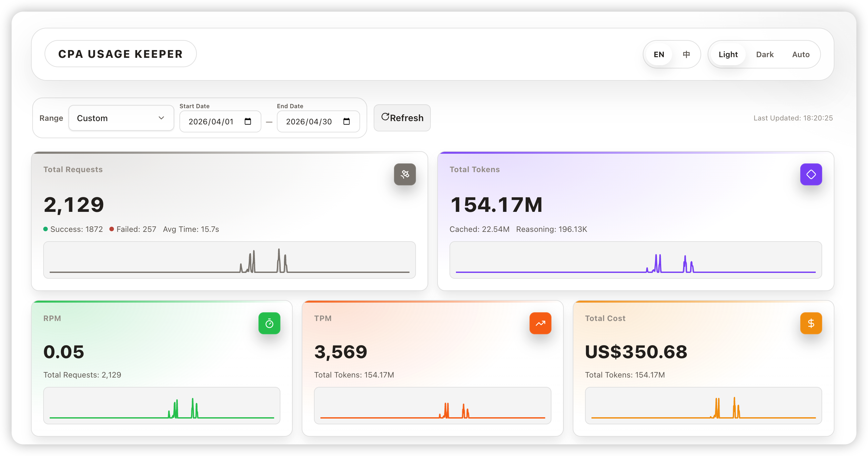Image resolution: width=868 pixels, height=456 pixels.
Task: Click the CPA USAGE KEEPER title
Action: click(120, 54)
